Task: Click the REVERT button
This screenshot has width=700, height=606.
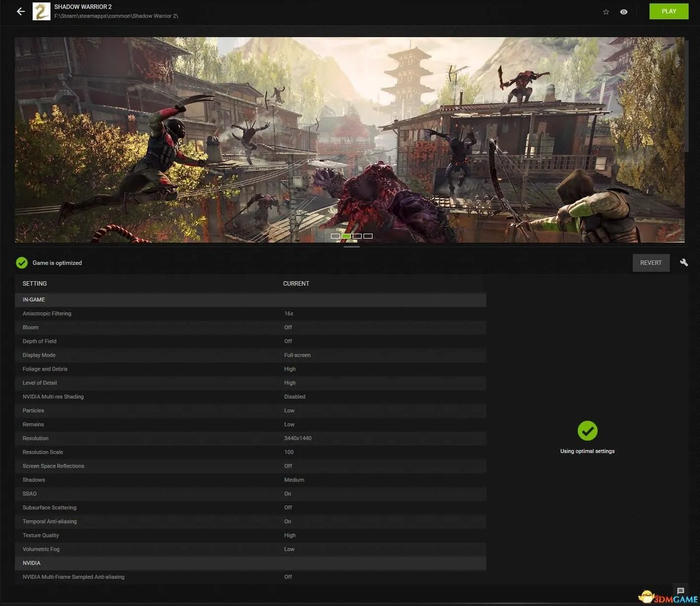Action: coord(651,263)
